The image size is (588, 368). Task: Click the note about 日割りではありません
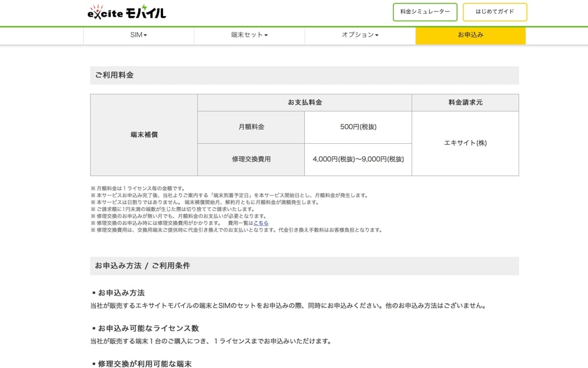205,202
